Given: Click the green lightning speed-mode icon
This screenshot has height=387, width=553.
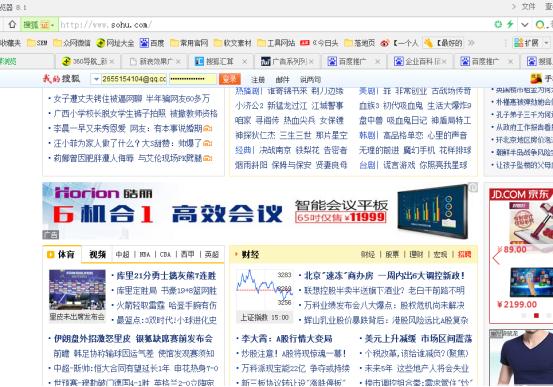Looking at the screenshot, I should (510, 24).
